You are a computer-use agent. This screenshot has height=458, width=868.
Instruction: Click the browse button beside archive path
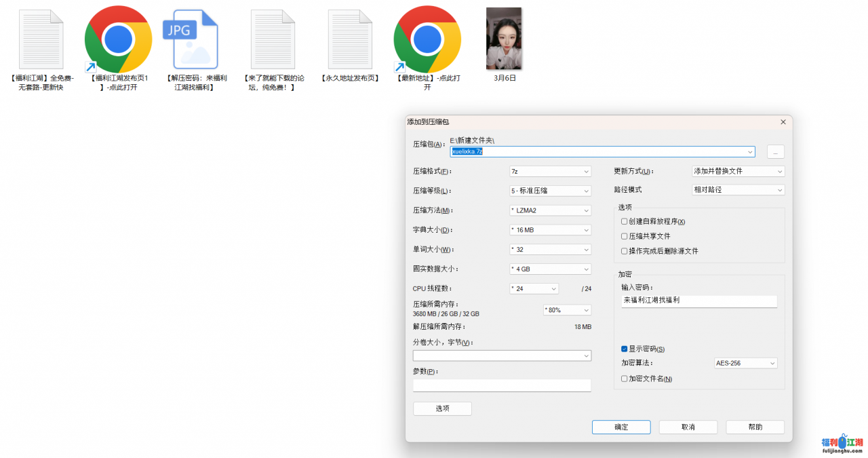775,152
